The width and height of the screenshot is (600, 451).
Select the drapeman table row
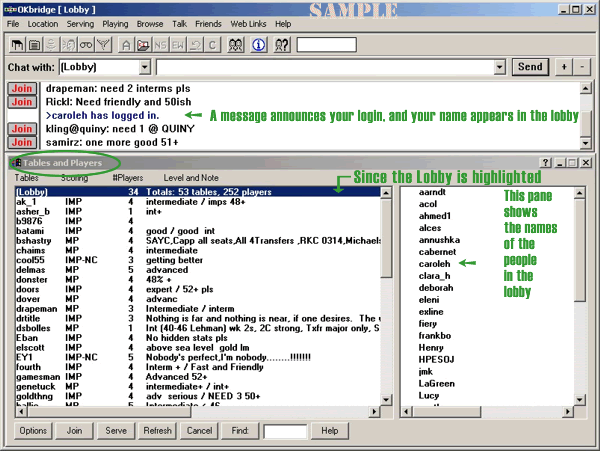(x=198, y=309)
